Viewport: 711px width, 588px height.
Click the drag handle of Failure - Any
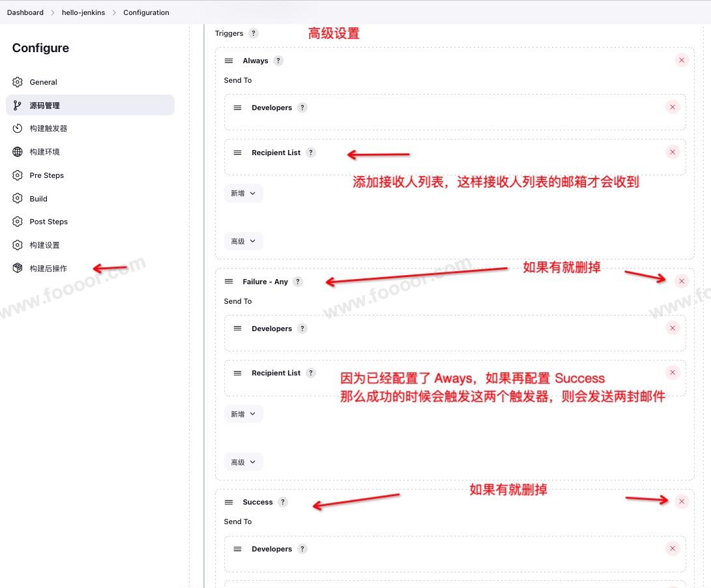click(x=229, y=282)
